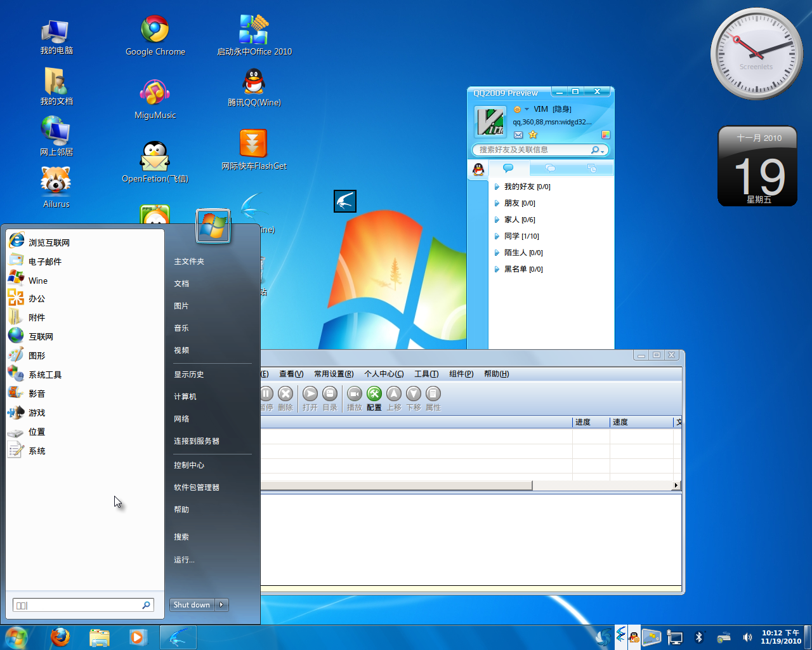Open QQ mail envelope icon
The width and height of the screenshot is (812, 650).
(518, 135)
